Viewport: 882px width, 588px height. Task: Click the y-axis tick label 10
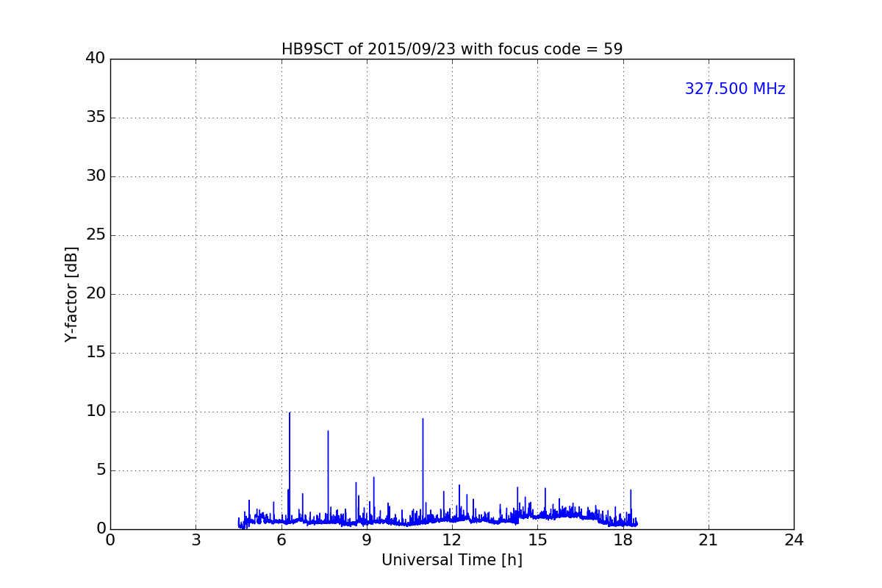pos(96,412)
